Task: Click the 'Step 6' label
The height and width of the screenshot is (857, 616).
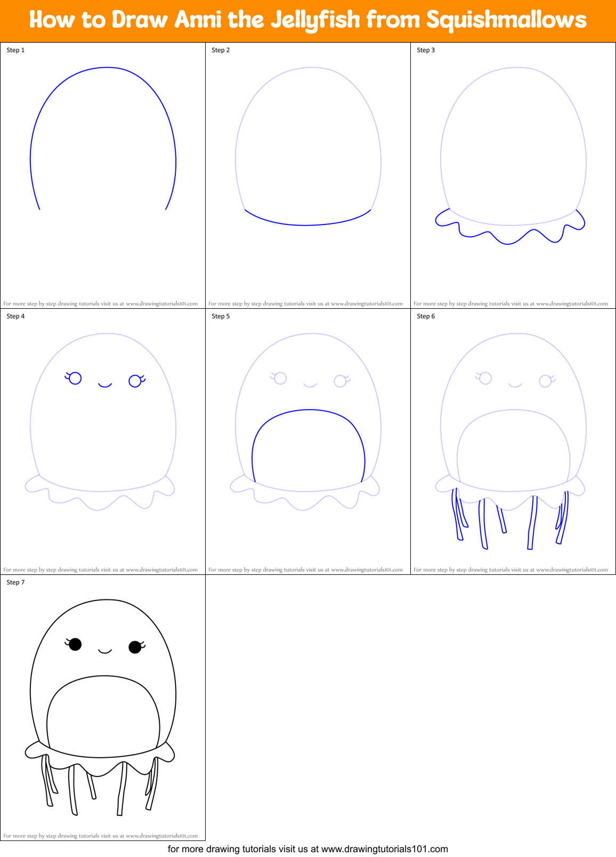Action: point(426,316)
